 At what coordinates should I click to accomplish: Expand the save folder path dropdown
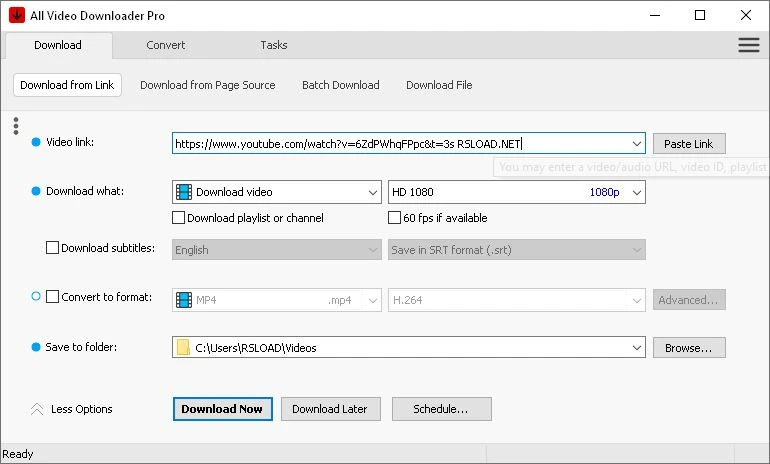(637, 348)
